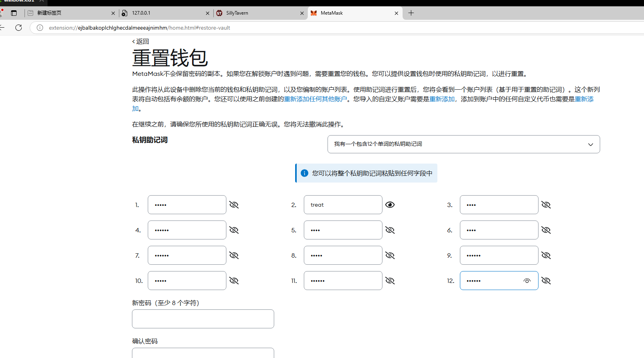Focus seed word field 11
The image size is (644, 358).
[x=343, y=281]
